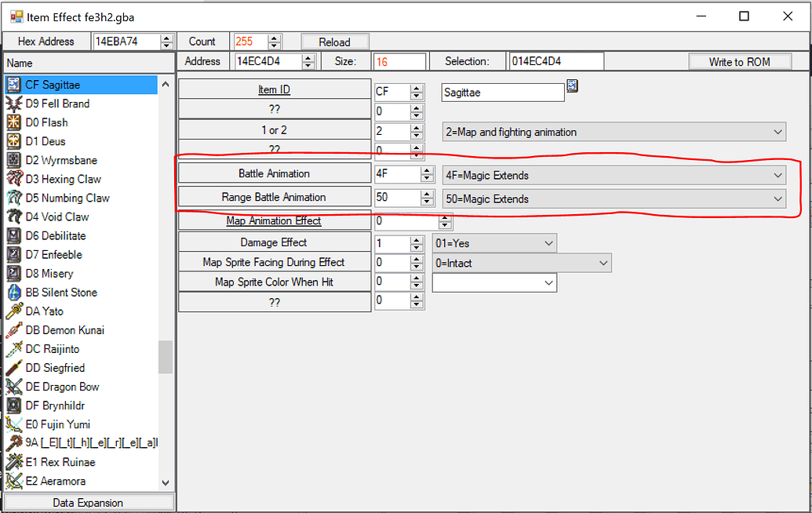The height and width of the screenshot is (513, 812).
Task: Click the BB Silent Stone blue orb icon
Action: (x=16, y=292)
